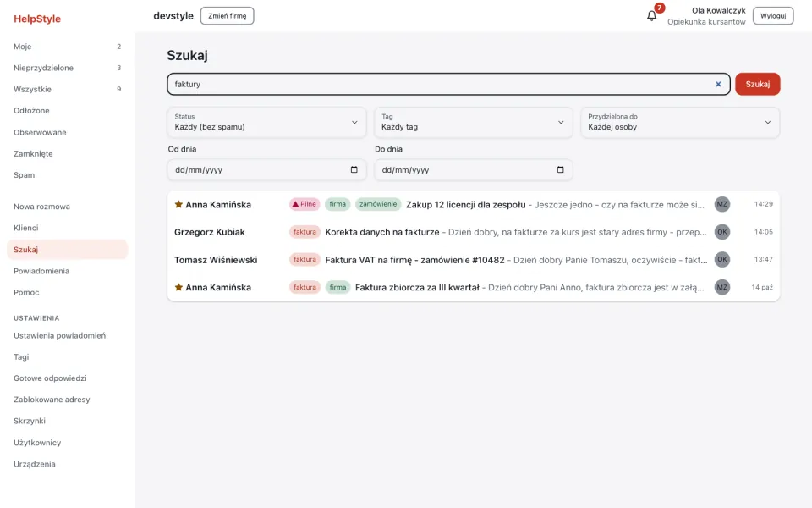
Task: Open Skrzynki settings
Action: [x=68, y=421]
